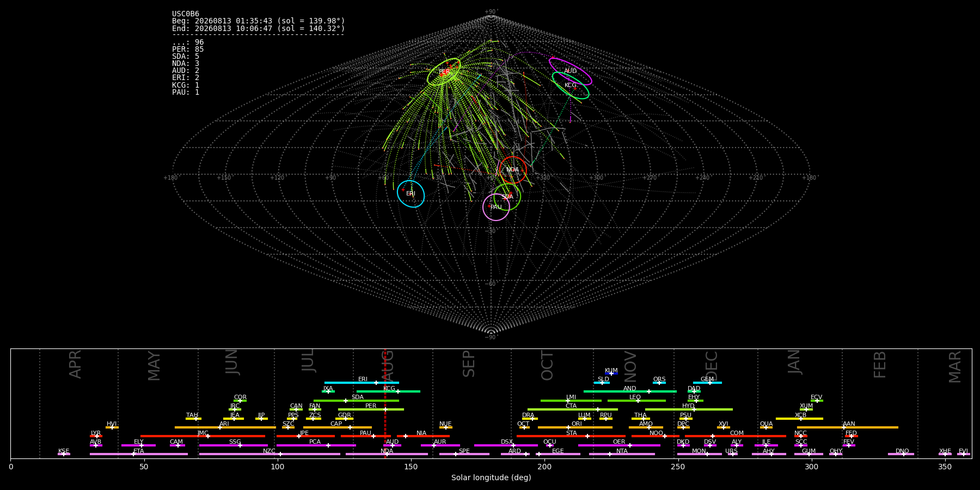Image resolution: width=980 pixels, height=490 pixels.
Task: Select the cyan ERI activity bar in timeline
Action: (362, 383)
